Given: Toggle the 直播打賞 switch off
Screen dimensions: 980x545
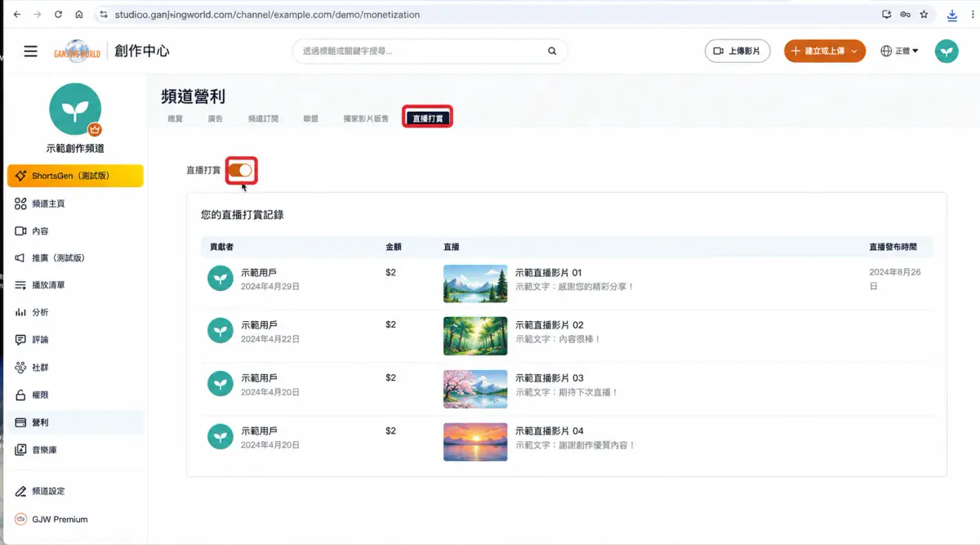Looking at the screenshot, I should tap(241, 170).
